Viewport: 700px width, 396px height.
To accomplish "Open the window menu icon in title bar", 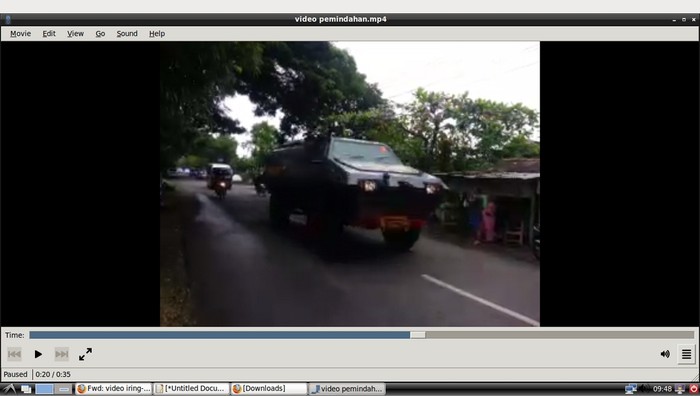I will coord(8,19).
